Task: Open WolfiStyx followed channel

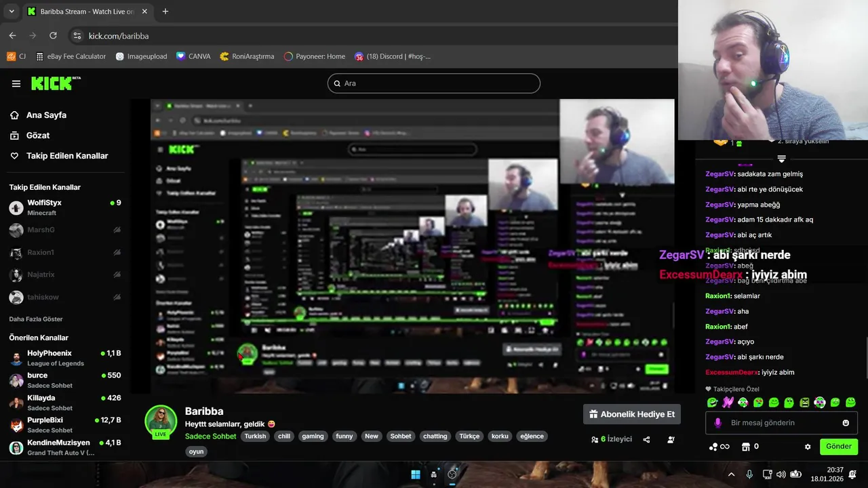Action: point(65,207)
